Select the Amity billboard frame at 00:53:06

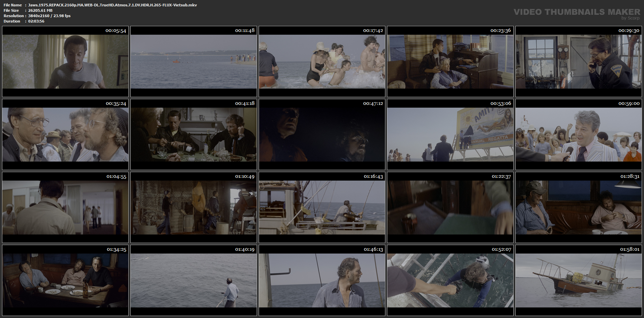tap(450, 134)
